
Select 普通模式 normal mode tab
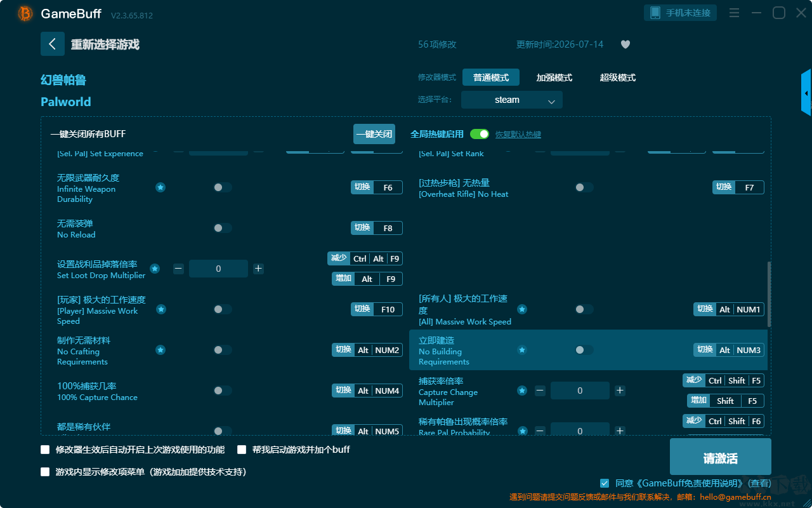pos(491,77)
